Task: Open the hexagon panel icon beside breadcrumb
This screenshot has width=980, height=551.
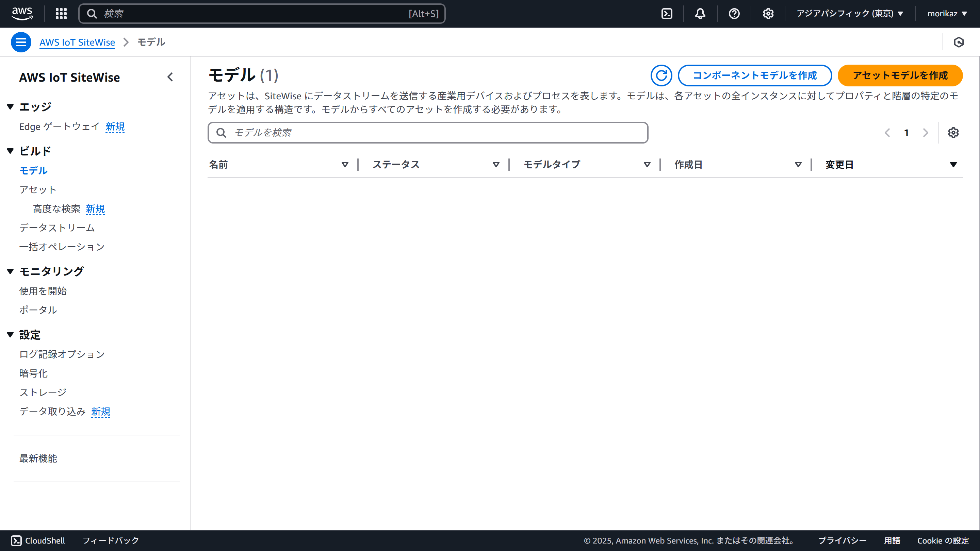Action: (x=959, y=42)
